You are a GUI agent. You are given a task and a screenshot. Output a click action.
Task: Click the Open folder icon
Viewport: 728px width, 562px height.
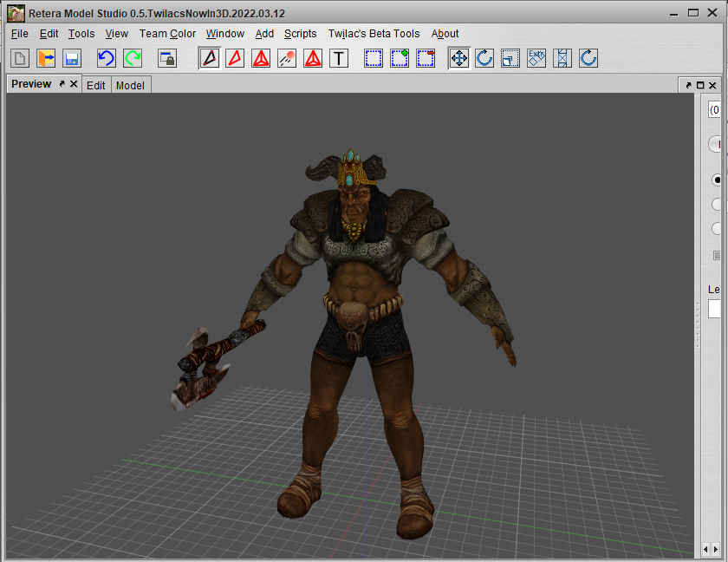tap(46, 58)
